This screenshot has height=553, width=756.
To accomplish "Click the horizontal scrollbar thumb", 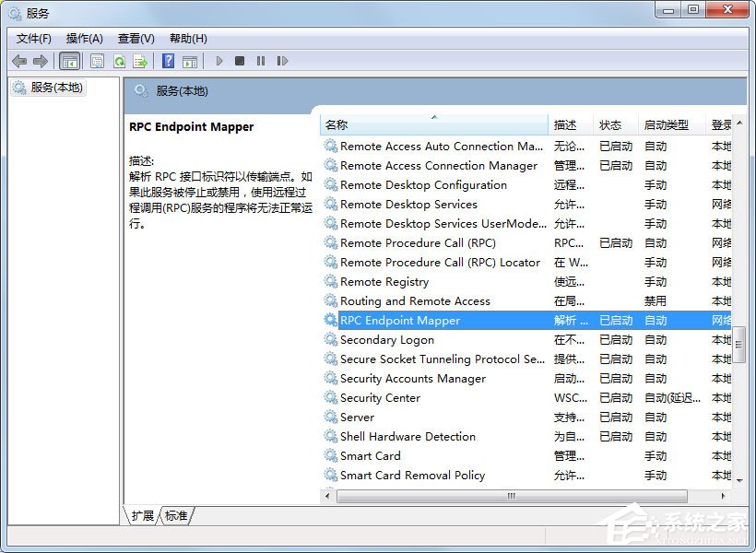I will (x=510, y=496).
